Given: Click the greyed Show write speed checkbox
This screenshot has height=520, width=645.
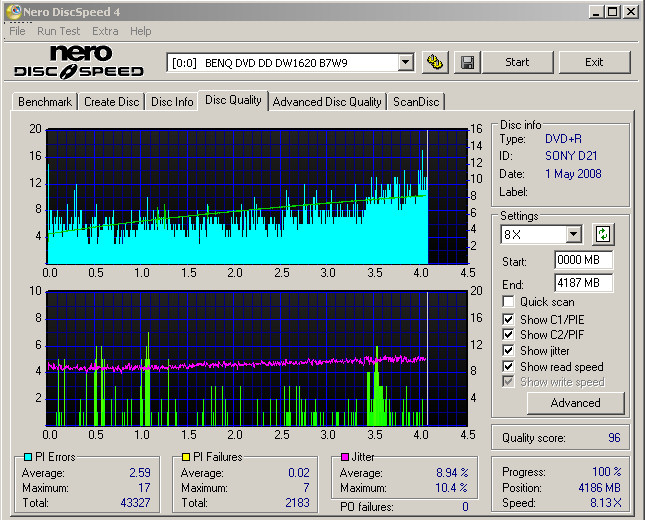Looking at the screenshot, I should point(508,381).
